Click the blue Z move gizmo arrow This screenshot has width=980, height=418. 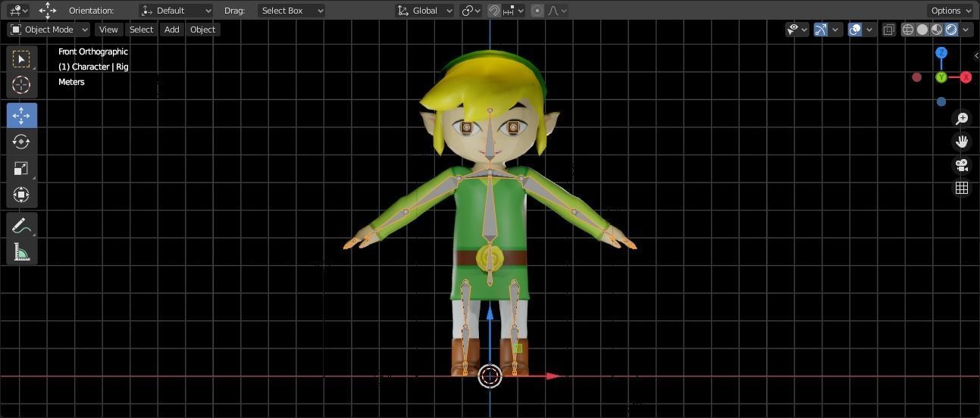[490, 311]
